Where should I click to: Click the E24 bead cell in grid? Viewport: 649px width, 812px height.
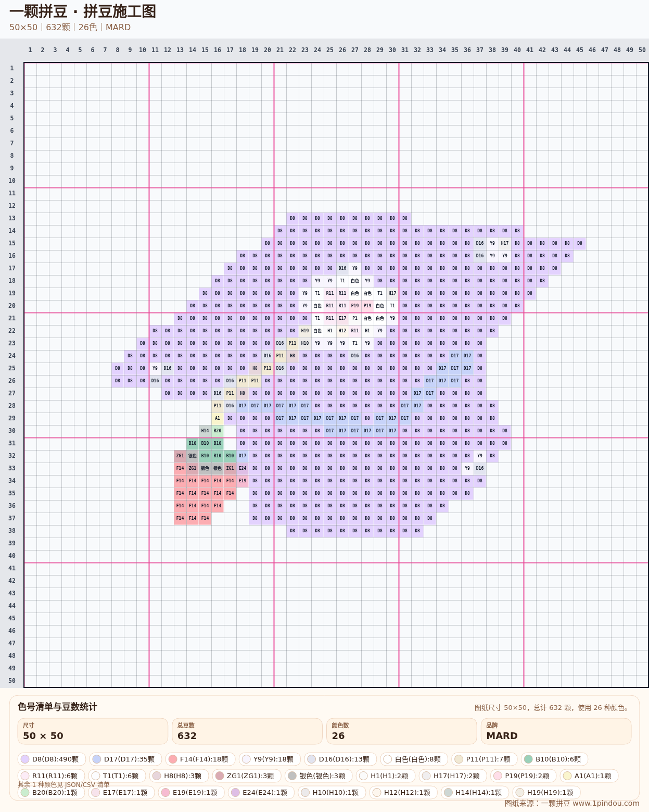(x=243, y=468)
